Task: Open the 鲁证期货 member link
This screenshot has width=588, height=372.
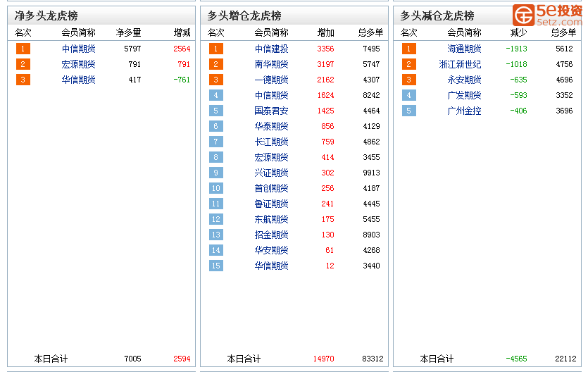Action: click(271, 204)
